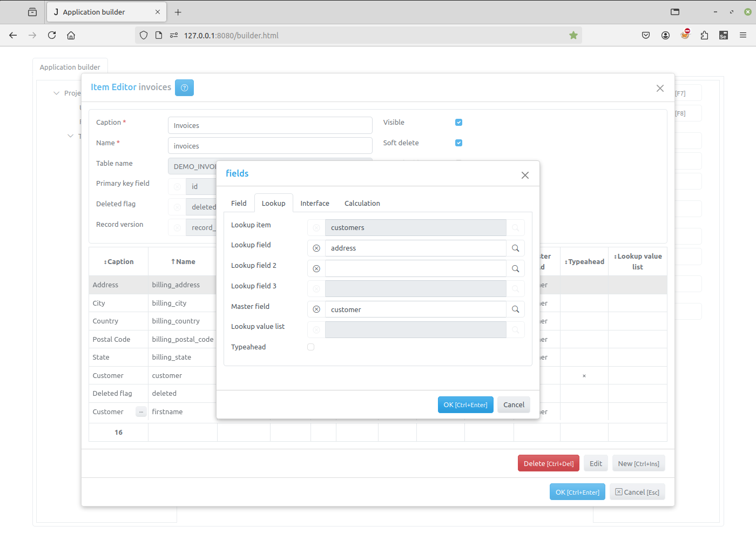The height and width of the screenshot is (533, 756).
Task: Toggle the Soft delete checkbox
Action: tap(458, 143)
